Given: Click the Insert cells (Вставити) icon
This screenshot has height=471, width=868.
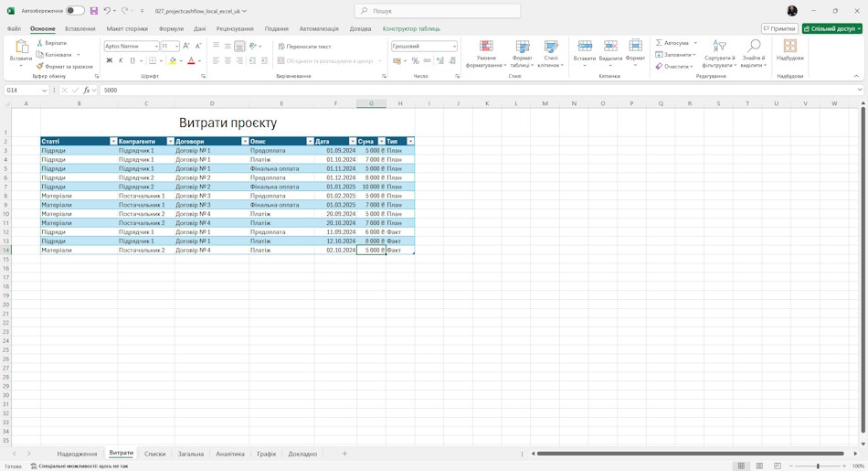Looking at the screenshot, I should coord(585,47).
